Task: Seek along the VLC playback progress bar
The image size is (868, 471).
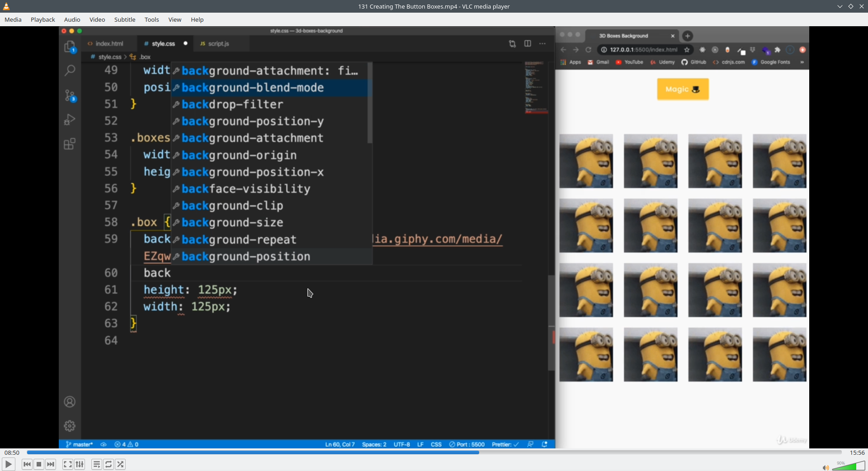Action: [434, 452]
